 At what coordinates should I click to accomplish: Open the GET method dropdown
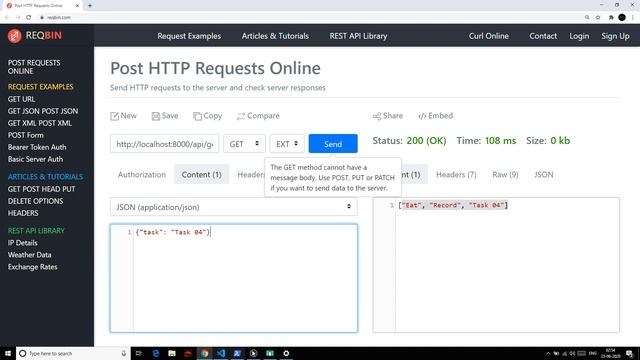pos(244,144)
